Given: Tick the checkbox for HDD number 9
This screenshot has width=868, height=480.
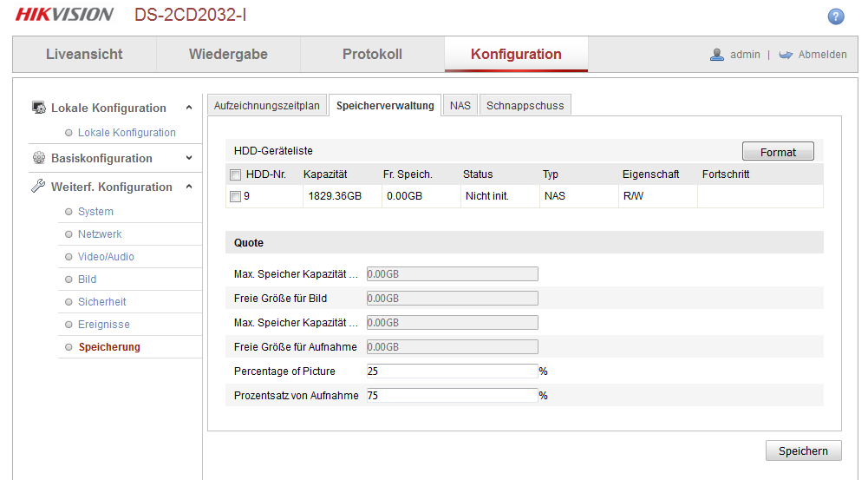Looking at the screenshot, I should click(x=236, y=196).
